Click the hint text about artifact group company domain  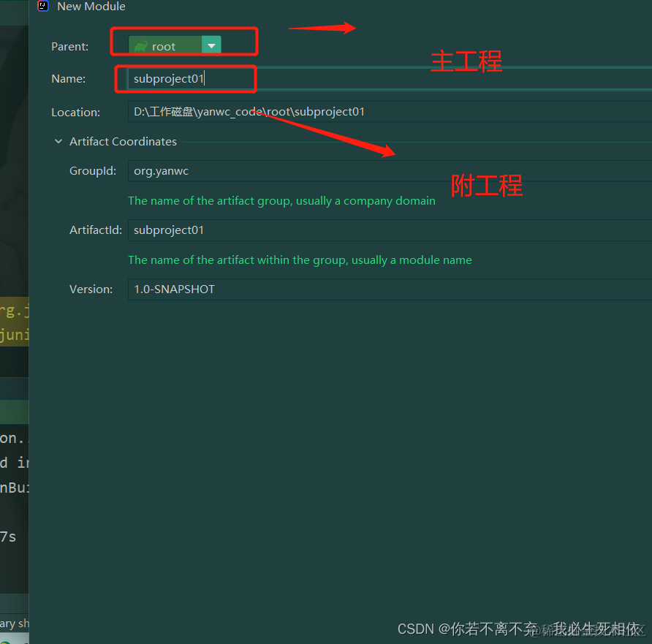coord(281,201)
